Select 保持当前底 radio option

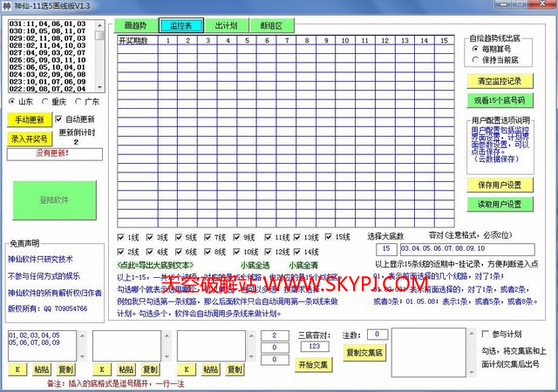point(476,60)
